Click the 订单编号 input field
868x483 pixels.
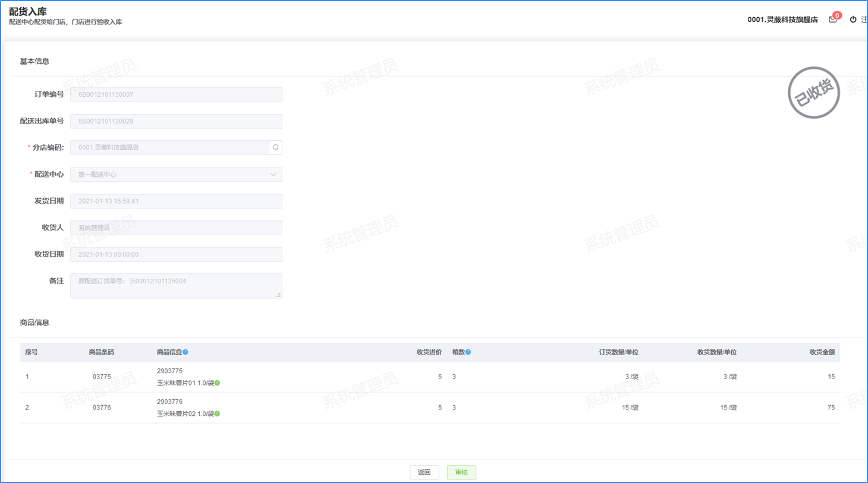click(x=176, y=94)
